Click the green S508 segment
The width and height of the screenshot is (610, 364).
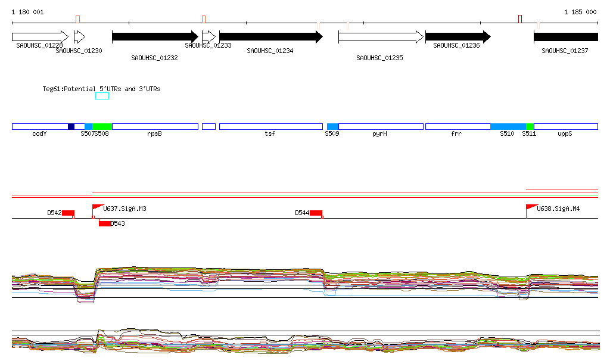click(x=102, y=126)
